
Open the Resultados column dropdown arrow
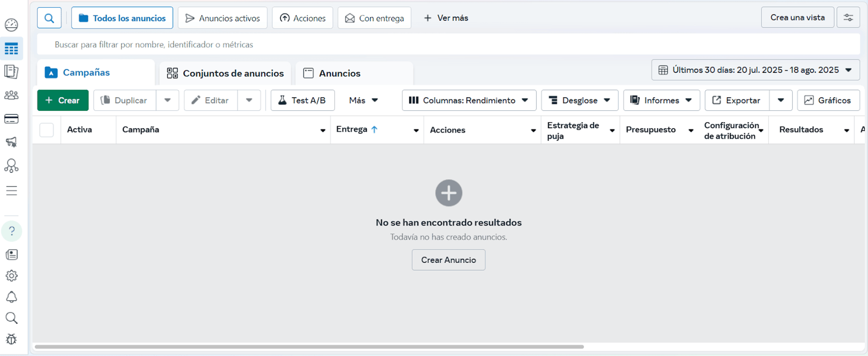pyautogui.click(x=847, y=131)
